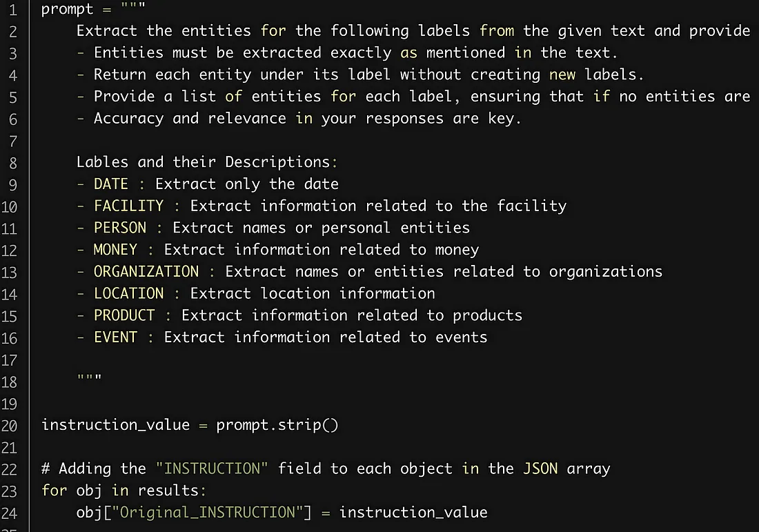Click the 'EVENT' label in line 16
The image size is (759, 532).
click(115, 337)
